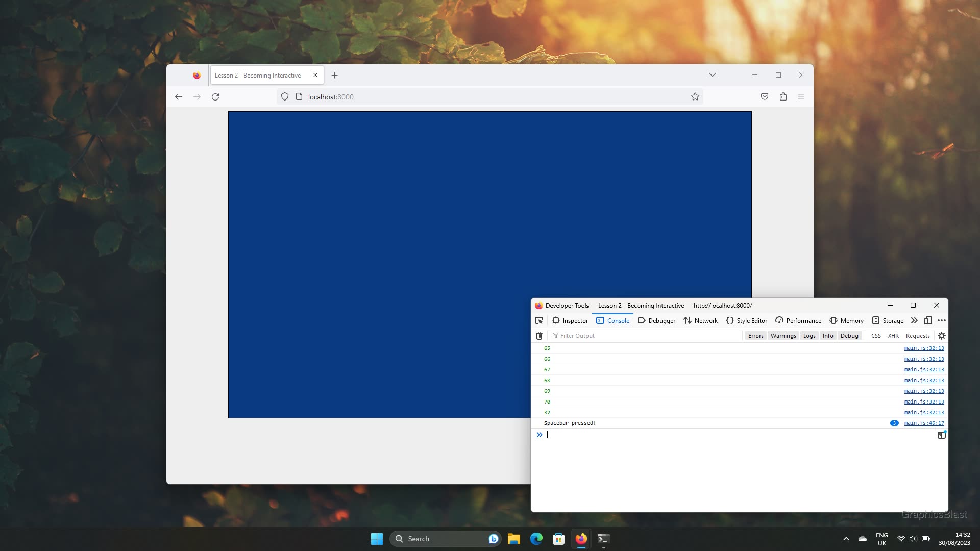Open the Network panel
Screen dimensions: 980x551
click(700, 321)
